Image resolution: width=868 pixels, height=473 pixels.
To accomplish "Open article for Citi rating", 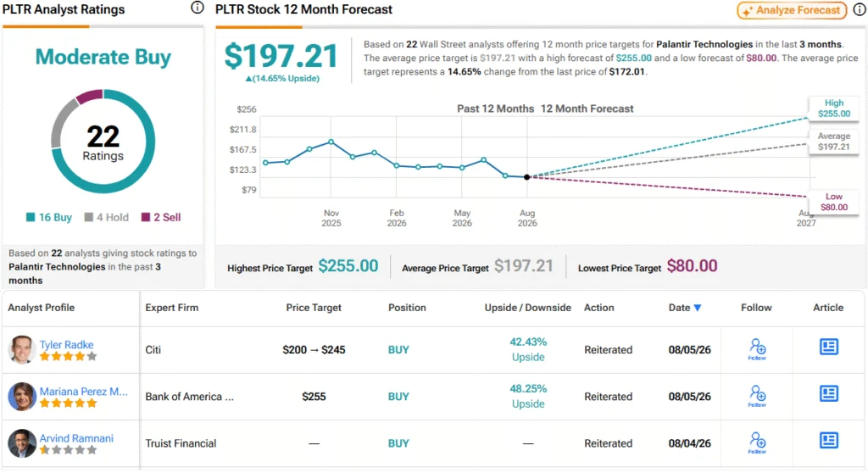I will tap(829, 348).
